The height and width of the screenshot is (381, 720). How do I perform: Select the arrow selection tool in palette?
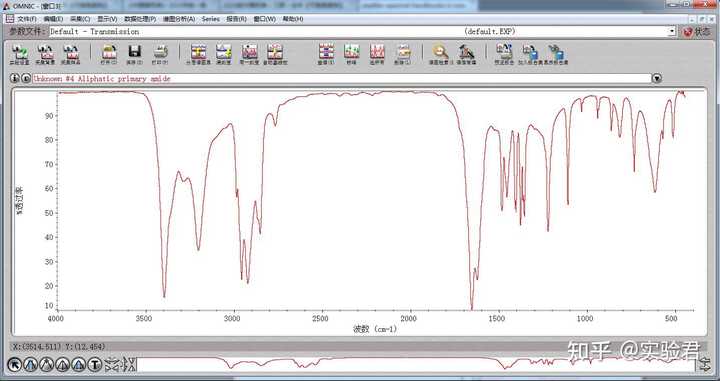(x=15, y=365)
